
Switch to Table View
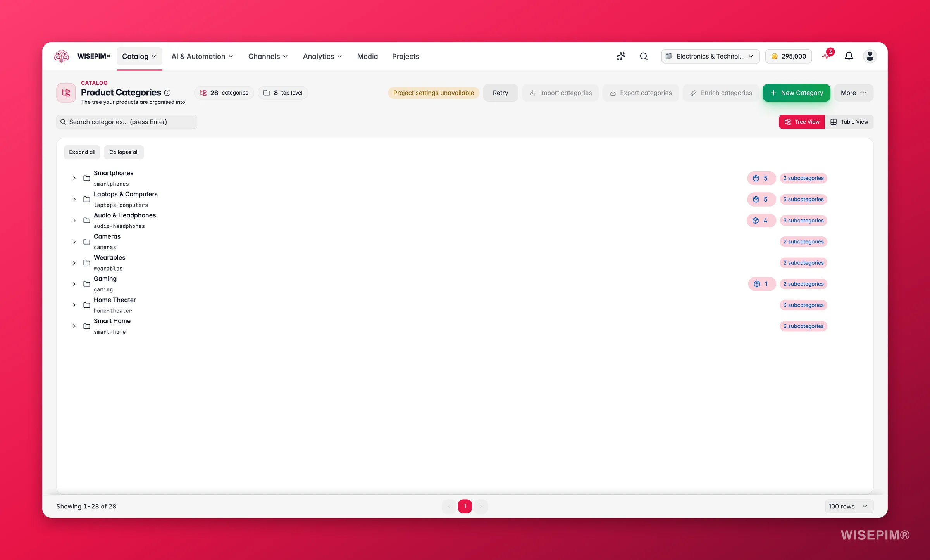[x=849, y=122]
